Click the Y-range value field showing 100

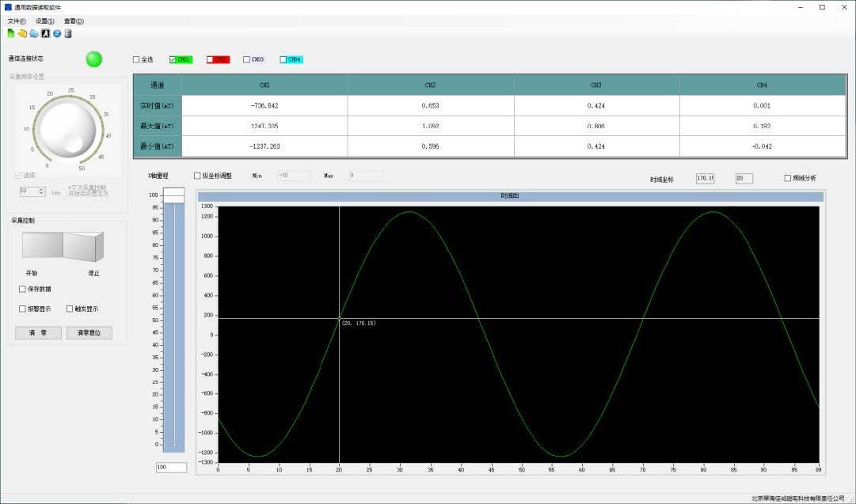171,468
